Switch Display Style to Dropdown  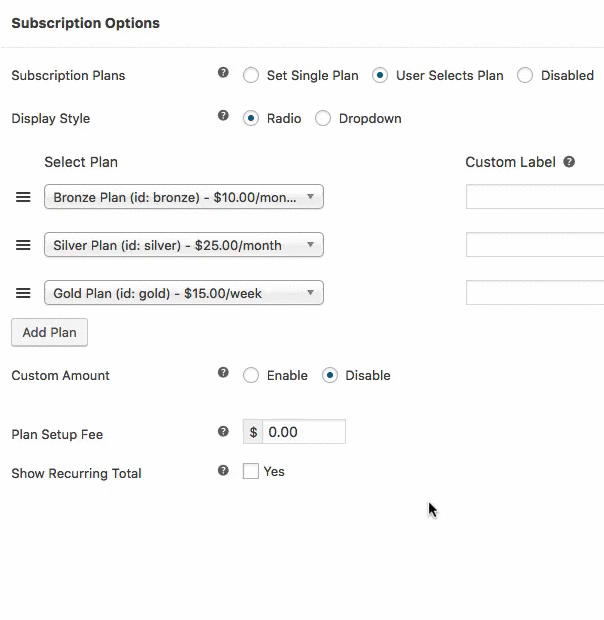point(323,118)
